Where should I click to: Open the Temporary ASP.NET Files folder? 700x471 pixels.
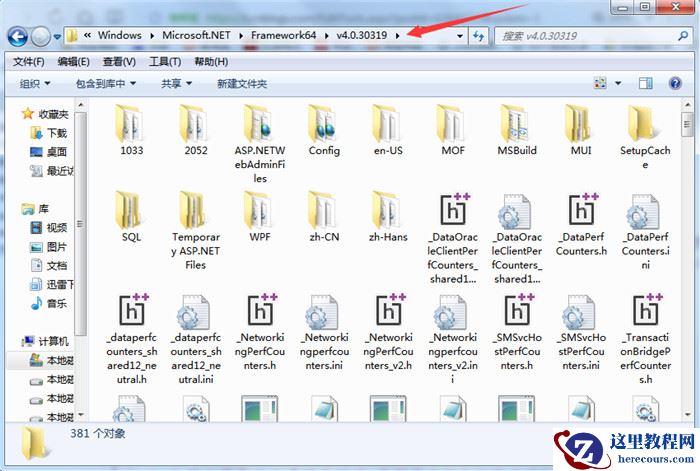(x=196, y=230)
